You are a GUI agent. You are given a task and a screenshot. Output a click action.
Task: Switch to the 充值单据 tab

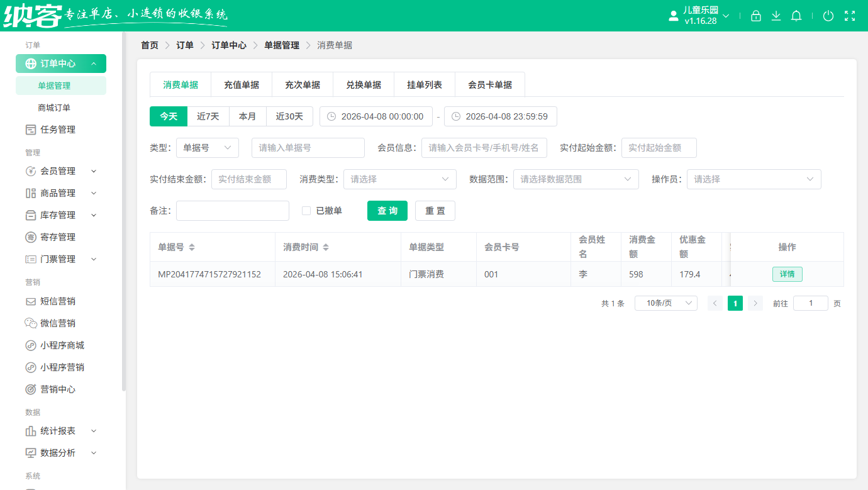pyautogui.click(x=241, y=84)
